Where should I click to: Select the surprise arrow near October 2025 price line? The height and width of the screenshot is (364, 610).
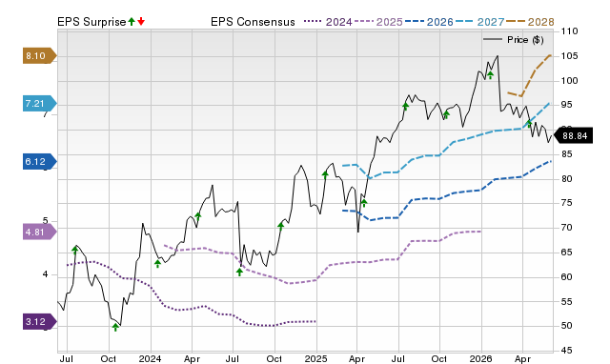pyautogui.click(x=446, y=114)
